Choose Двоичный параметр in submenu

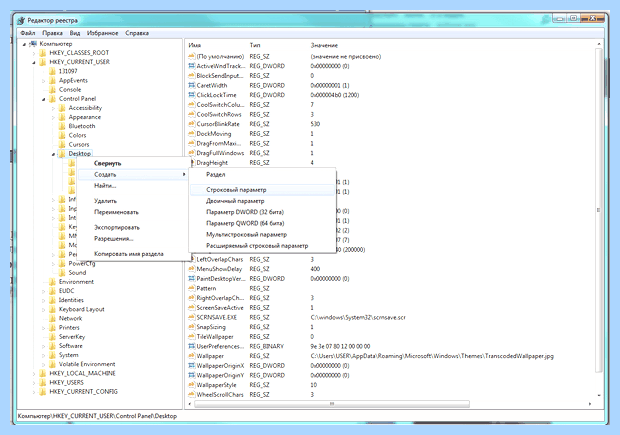262,201
